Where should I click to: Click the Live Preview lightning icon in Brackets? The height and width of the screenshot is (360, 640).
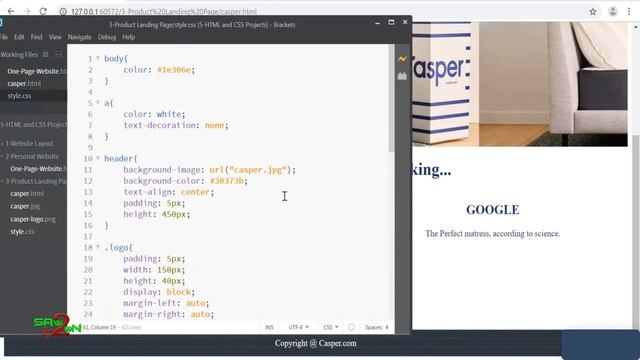click(402, 60)
